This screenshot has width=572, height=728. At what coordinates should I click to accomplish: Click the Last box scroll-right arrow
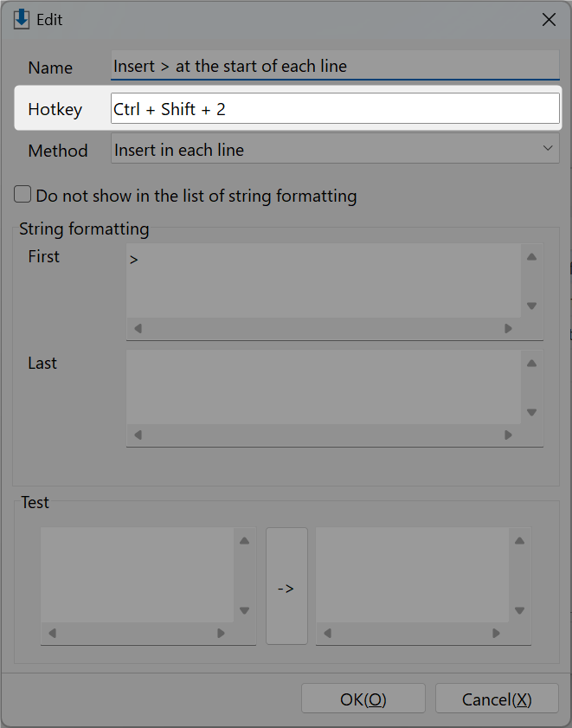[508, 435]
